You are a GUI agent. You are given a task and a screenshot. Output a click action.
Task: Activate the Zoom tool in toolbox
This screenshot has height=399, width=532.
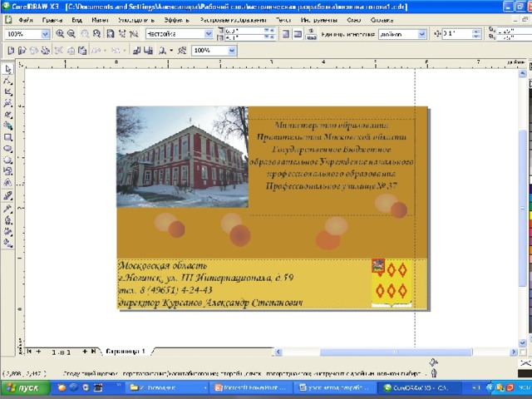tap(7, 104)
